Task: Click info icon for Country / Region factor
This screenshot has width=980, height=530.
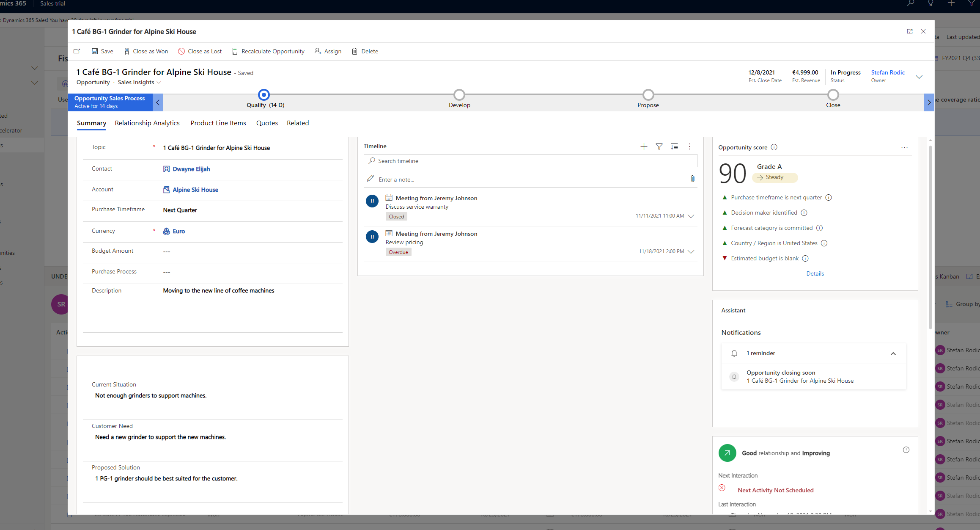Action: click(824, 243)
